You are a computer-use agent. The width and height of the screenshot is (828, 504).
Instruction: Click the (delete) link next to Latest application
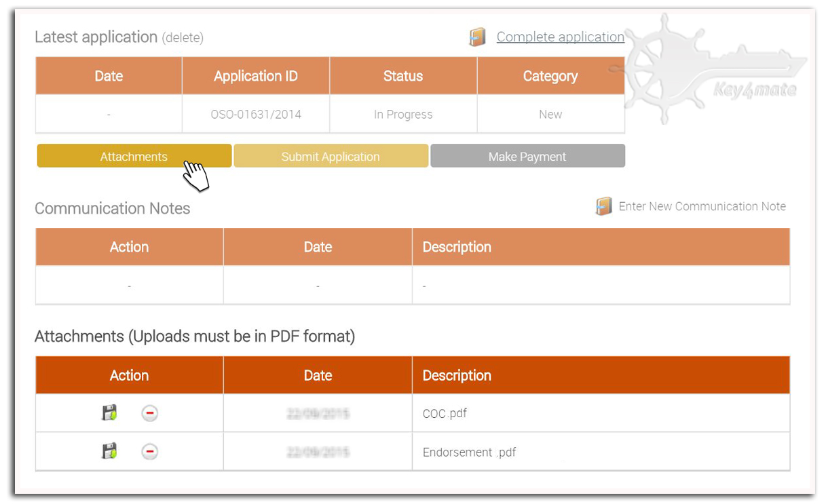(182, 38)
